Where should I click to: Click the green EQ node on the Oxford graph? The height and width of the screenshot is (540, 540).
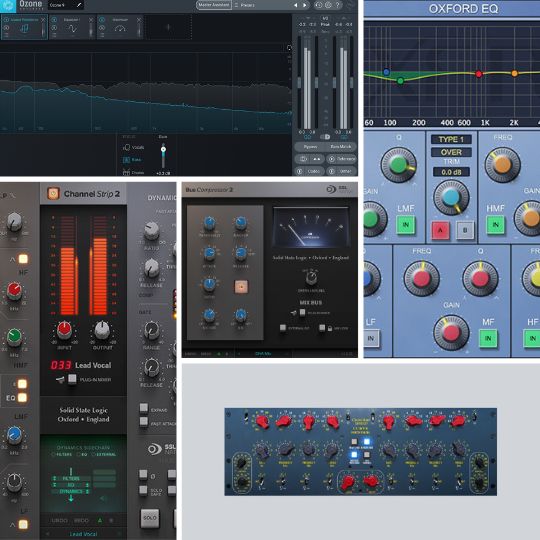(x=401, y=81)
